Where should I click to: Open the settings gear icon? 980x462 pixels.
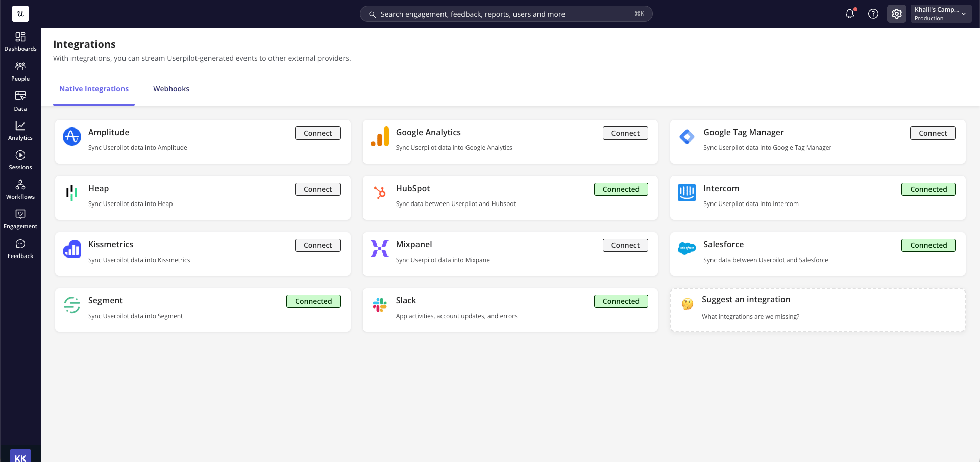[x=897, y=14]
